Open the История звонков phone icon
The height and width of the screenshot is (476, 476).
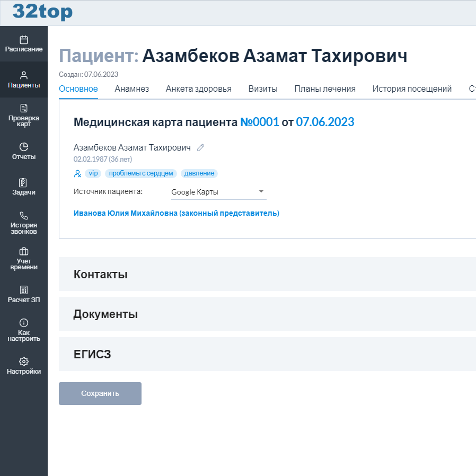pyautogui.click(x=24, y=216)
